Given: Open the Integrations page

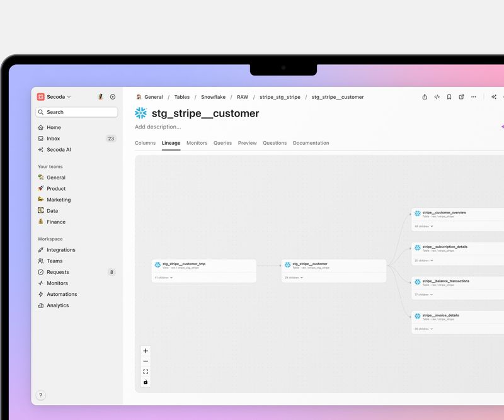Looking at the screenshot, I should pos(62,250).
